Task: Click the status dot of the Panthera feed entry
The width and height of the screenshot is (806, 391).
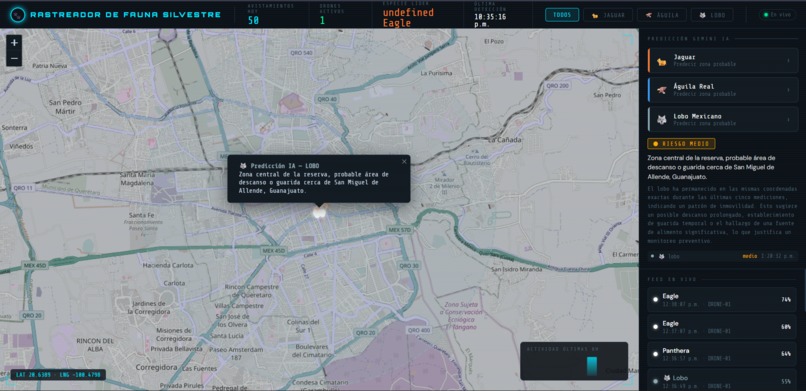Action: [655, 354]
